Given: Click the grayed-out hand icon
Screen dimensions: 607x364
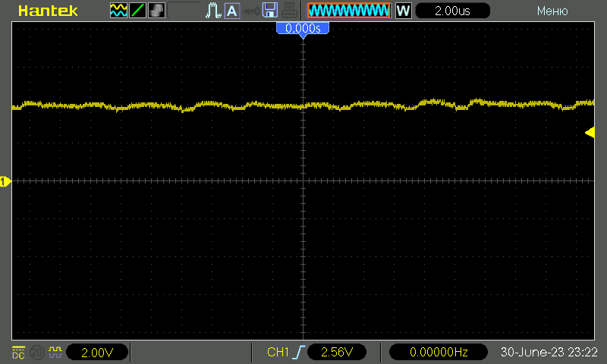Looking at the screenshot, I should pyautogui.click(x=155, y=11).
